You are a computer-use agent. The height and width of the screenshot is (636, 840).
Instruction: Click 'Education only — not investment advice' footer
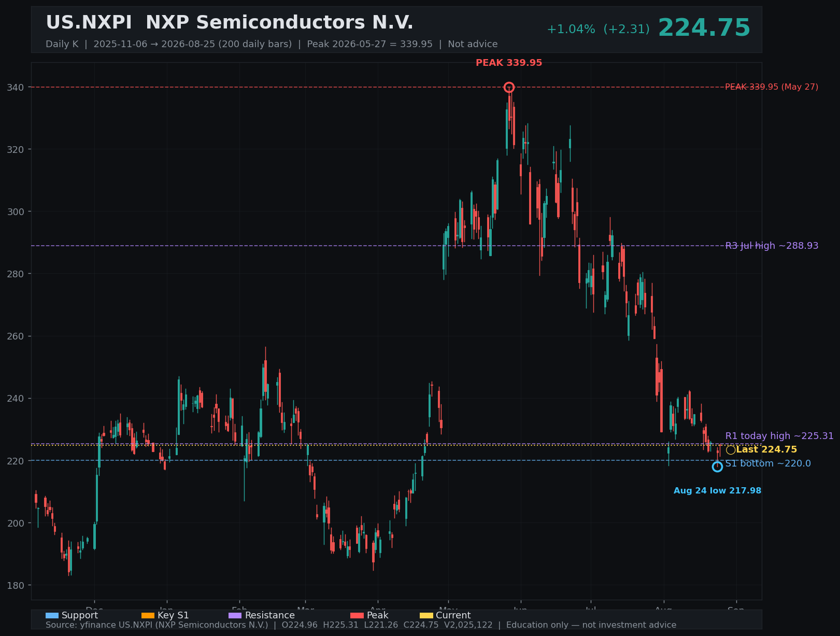coord(591,625)
